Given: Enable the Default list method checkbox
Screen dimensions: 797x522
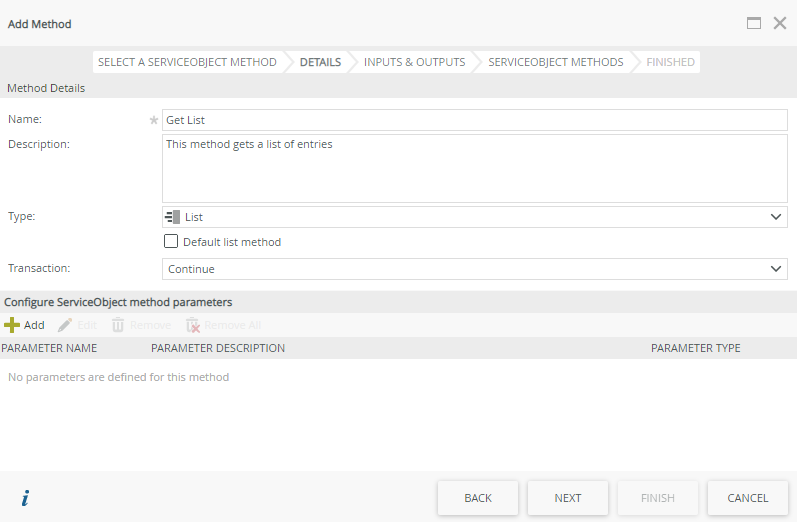Looking at the screenshot, I should click(x=171, y=241).
